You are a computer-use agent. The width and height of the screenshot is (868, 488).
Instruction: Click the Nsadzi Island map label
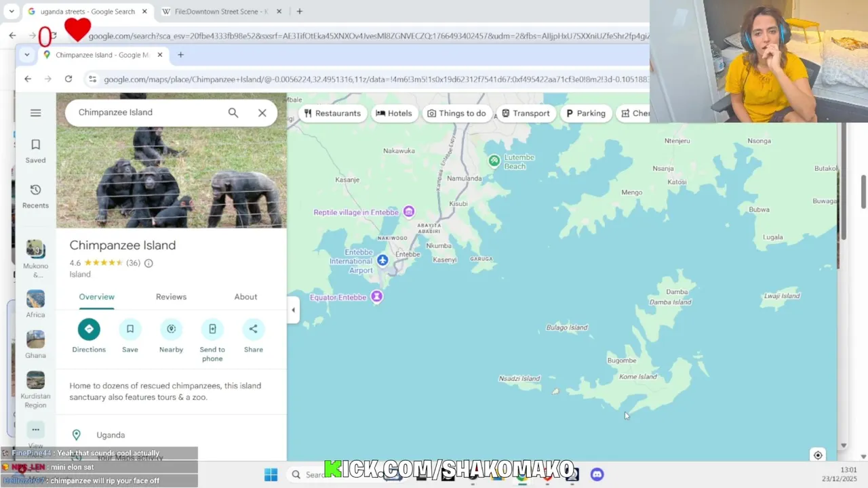519,379
